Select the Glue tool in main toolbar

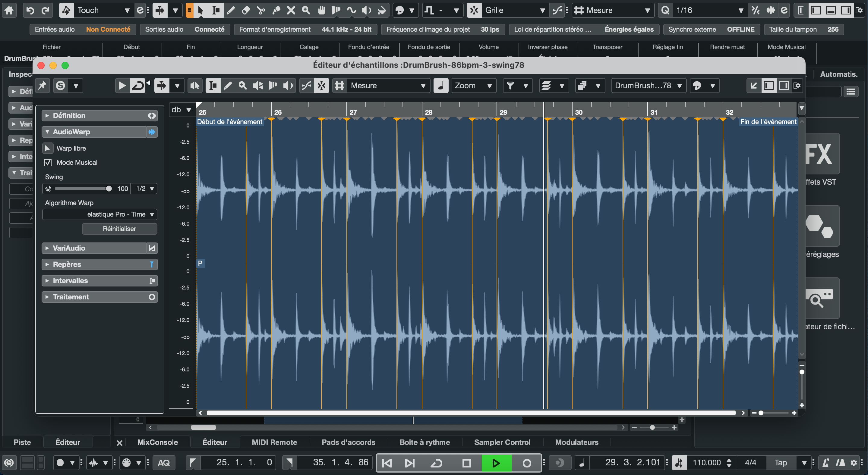click(x=276, y=10)
